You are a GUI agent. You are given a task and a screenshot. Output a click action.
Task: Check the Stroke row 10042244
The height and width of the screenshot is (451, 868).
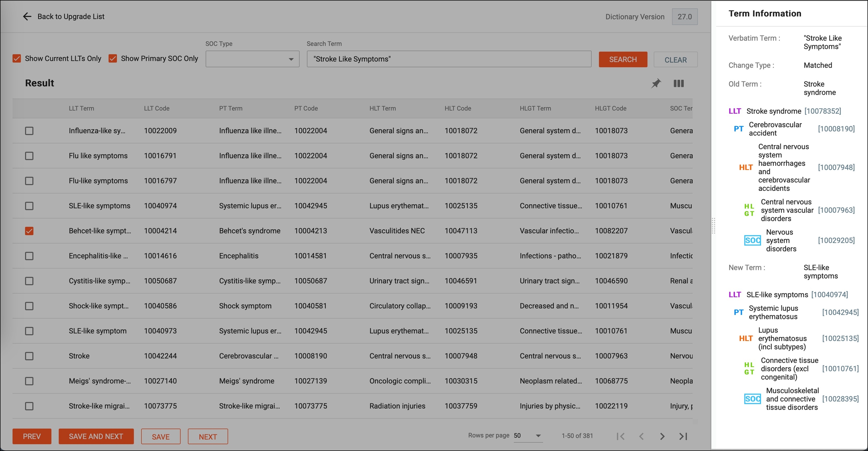coord(29,356)
